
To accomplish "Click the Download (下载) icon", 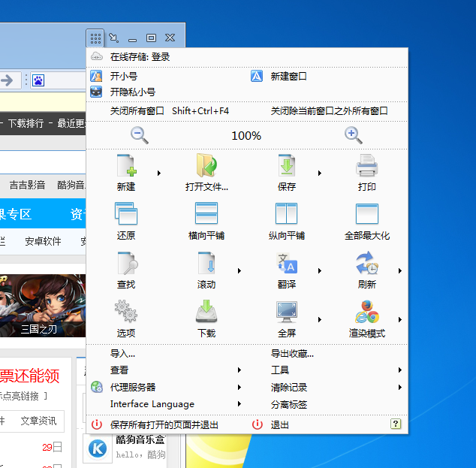I will click(206, 312).
